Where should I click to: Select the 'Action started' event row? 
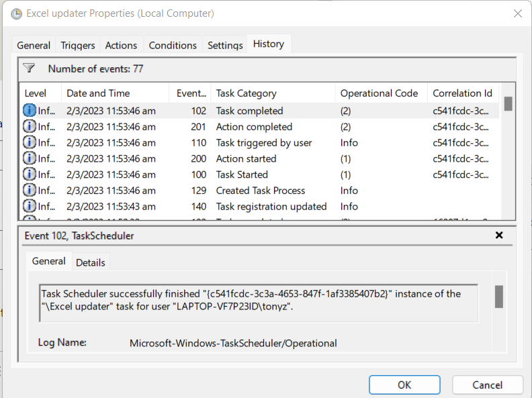coord(259,158)
